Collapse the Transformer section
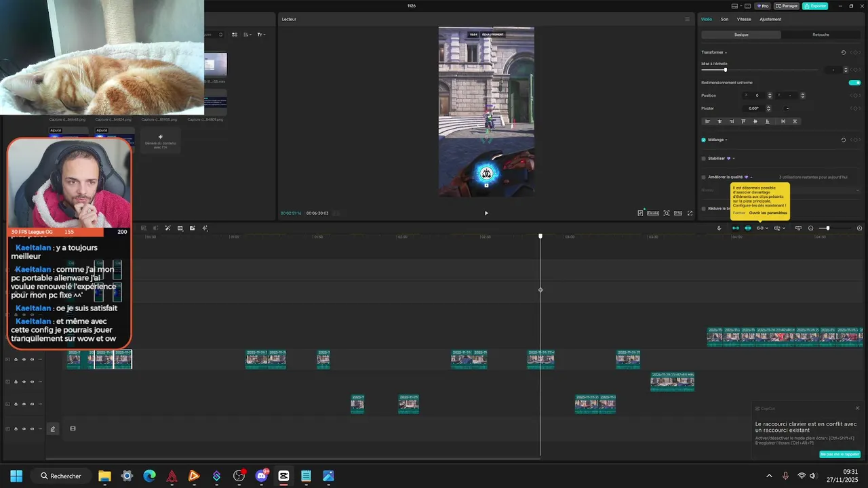This screenshot has width=868, height=488. [x=726, y=52]
